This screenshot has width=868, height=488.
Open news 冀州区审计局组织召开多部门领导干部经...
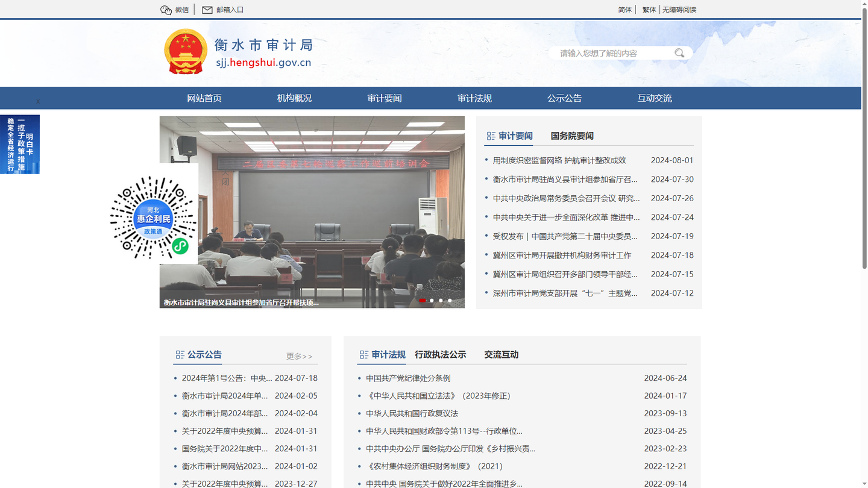coord(565,274)
